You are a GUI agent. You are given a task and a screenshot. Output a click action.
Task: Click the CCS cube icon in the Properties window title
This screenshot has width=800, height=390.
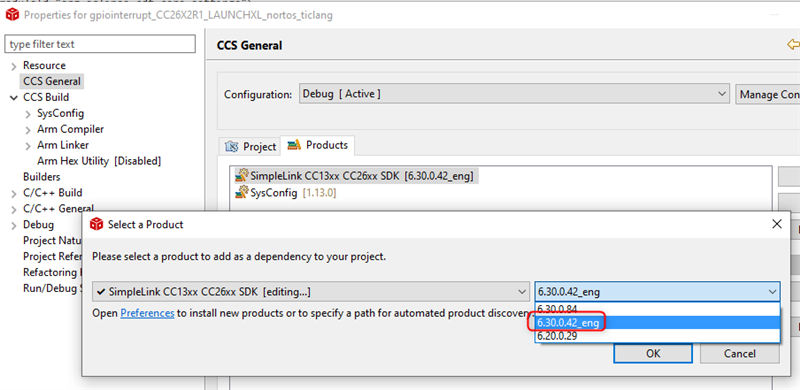12,15
